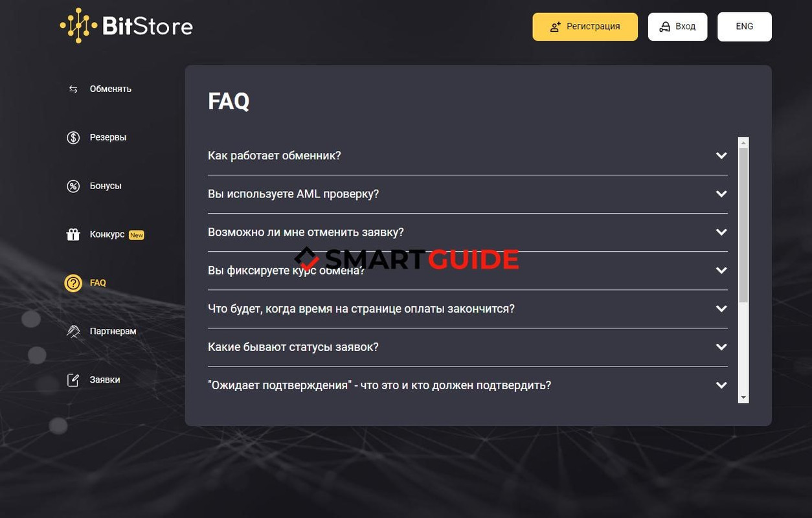
Task: Click the Регистрация button
Action: pos(585,27)
